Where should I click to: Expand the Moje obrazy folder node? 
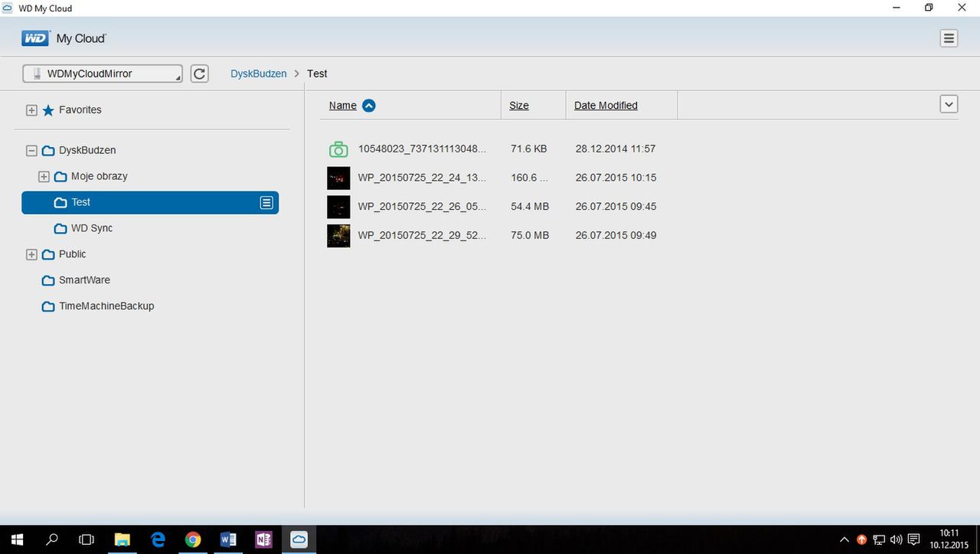click(44, 177)
